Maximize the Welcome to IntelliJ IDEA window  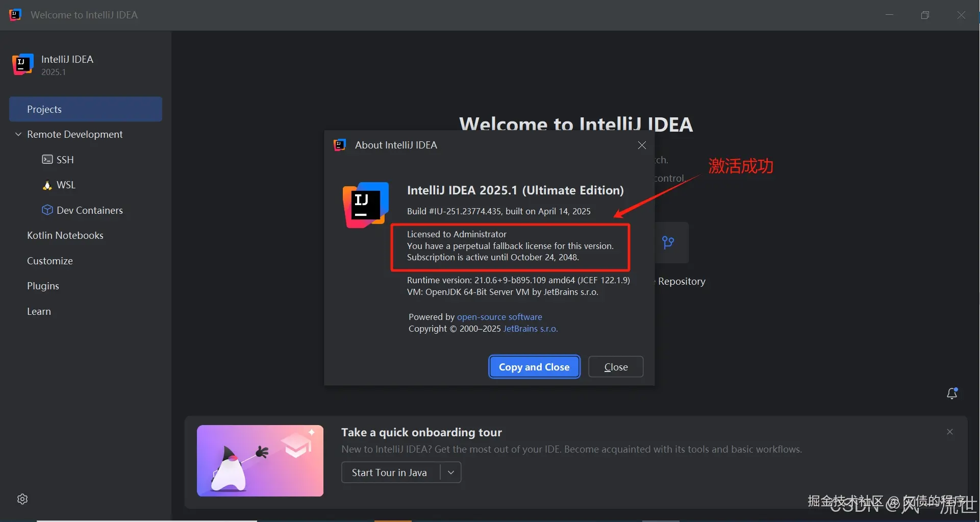tap(925, 15)
